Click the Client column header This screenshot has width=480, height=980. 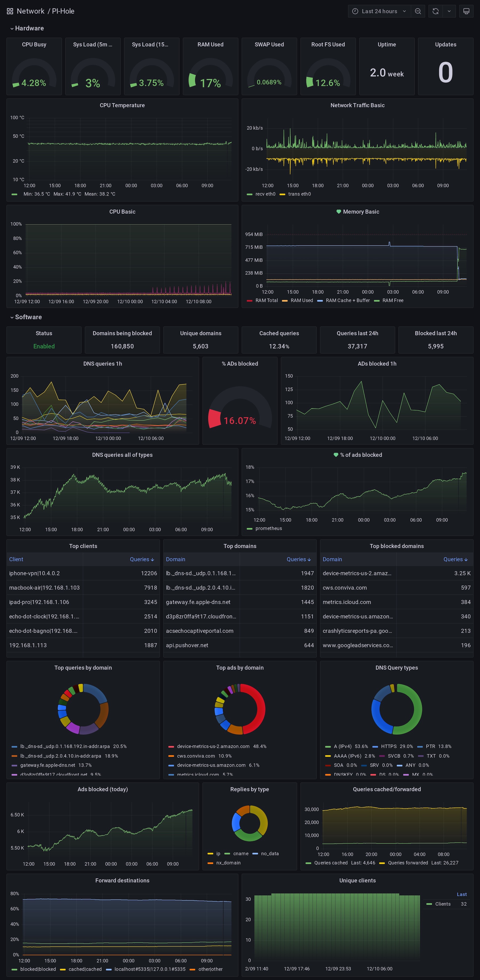(16, 559)
